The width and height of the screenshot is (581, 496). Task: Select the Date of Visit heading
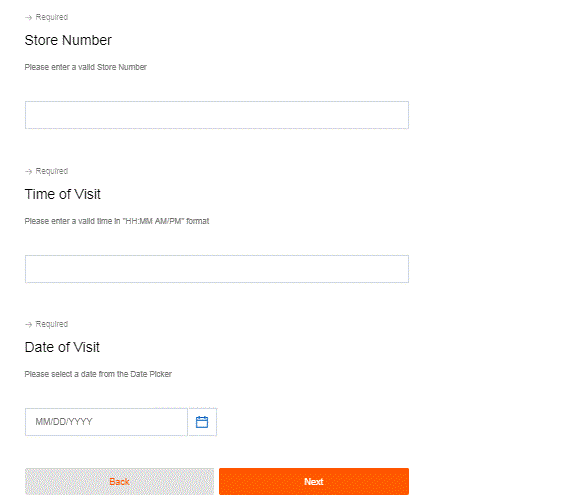pos(62,347)
